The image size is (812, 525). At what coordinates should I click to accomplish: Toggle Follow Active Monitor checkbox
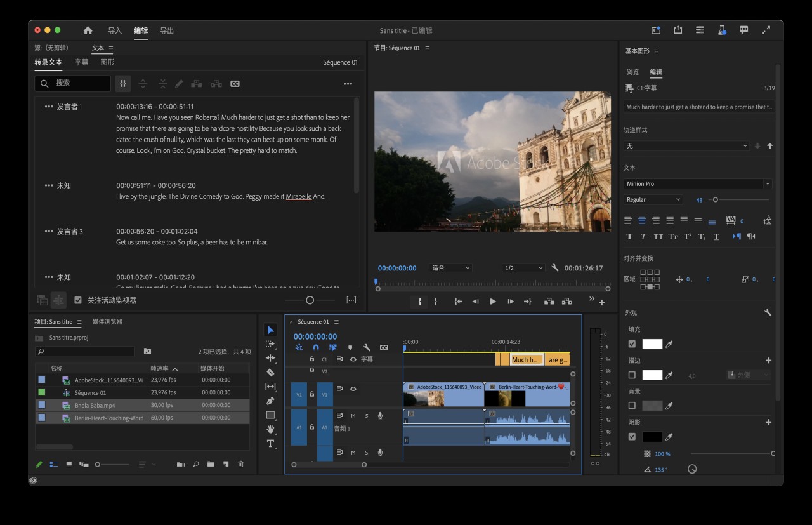click(x=78, y=300)
